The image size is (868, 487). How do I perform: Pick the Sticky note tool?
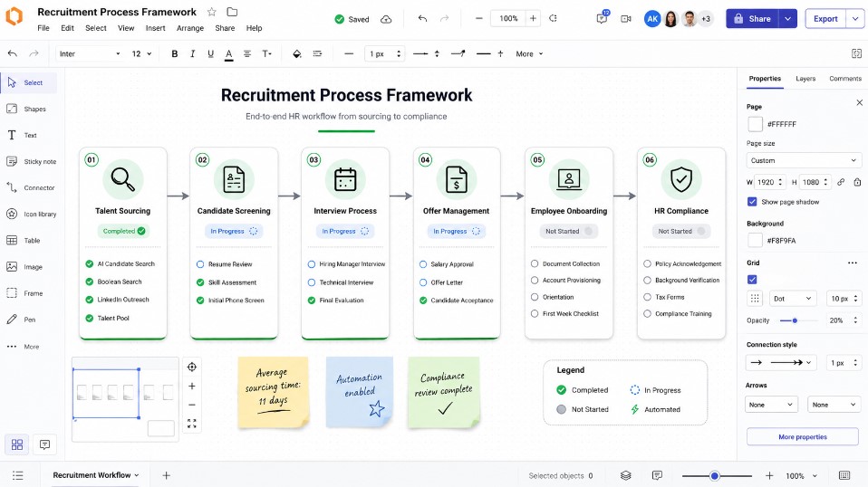tap(31, 161)
